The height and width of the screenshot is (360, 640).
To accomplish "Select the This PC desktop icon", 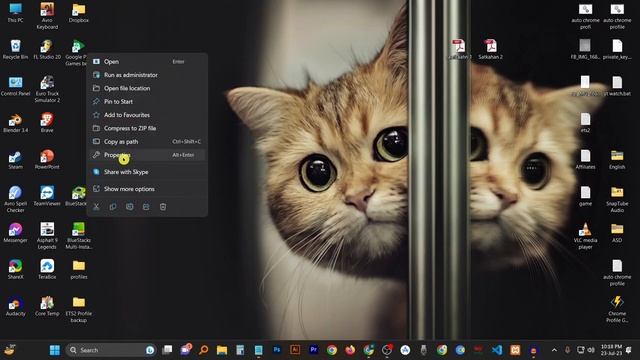I will tap(16, 13).
